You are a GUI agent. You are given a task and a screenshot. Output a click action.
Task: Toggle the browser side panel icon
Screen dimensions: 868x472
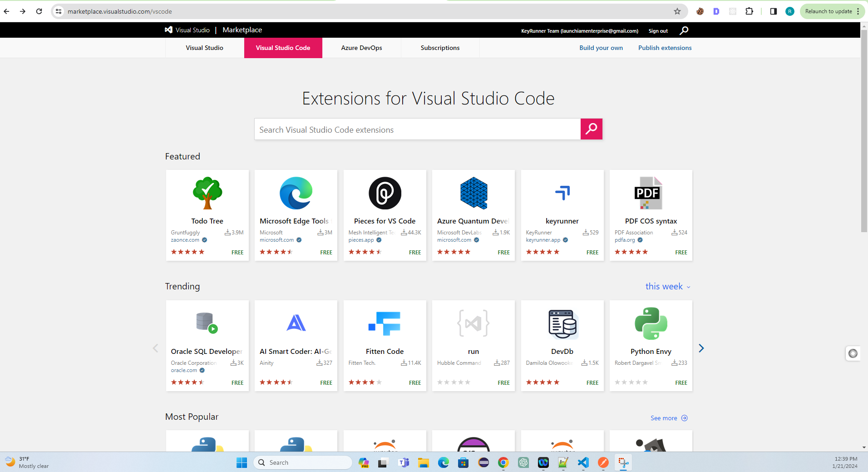pyautogui.click(x=774, y=11)
